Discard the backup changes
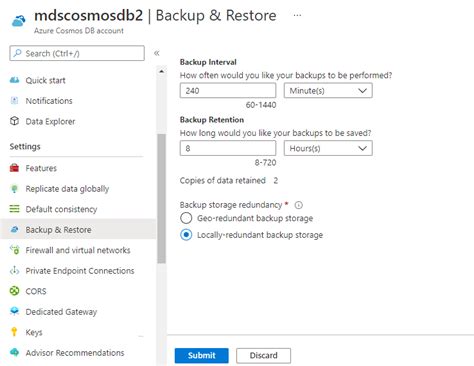474x366 pixels. point(263,355)
